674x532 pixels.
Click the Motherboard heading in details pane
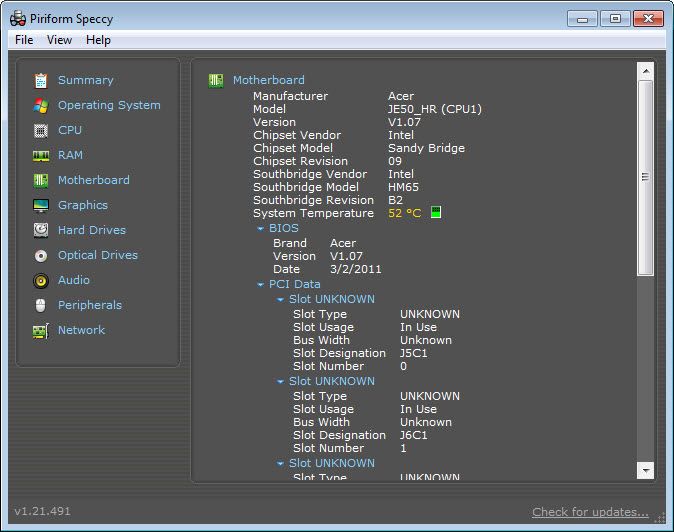[268, 80]
